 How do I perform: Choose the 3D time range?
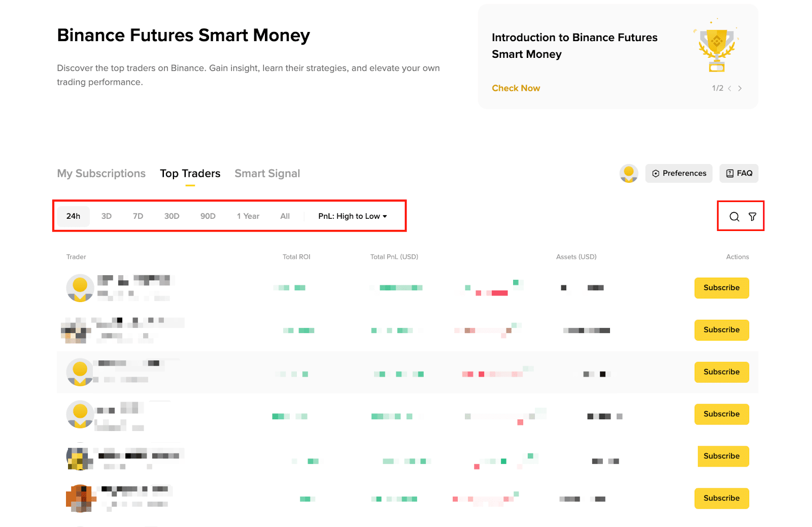click(x=107, y=216)
